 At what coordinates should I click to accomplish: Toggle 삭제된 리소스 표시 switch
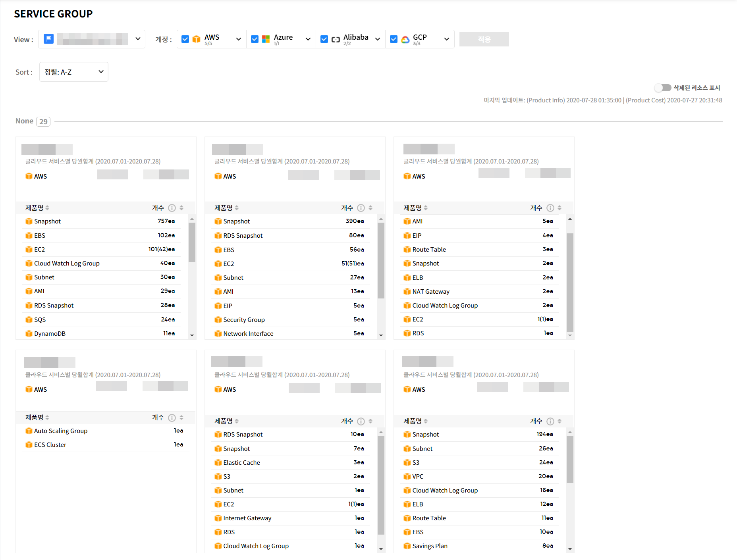click(662, 88)
